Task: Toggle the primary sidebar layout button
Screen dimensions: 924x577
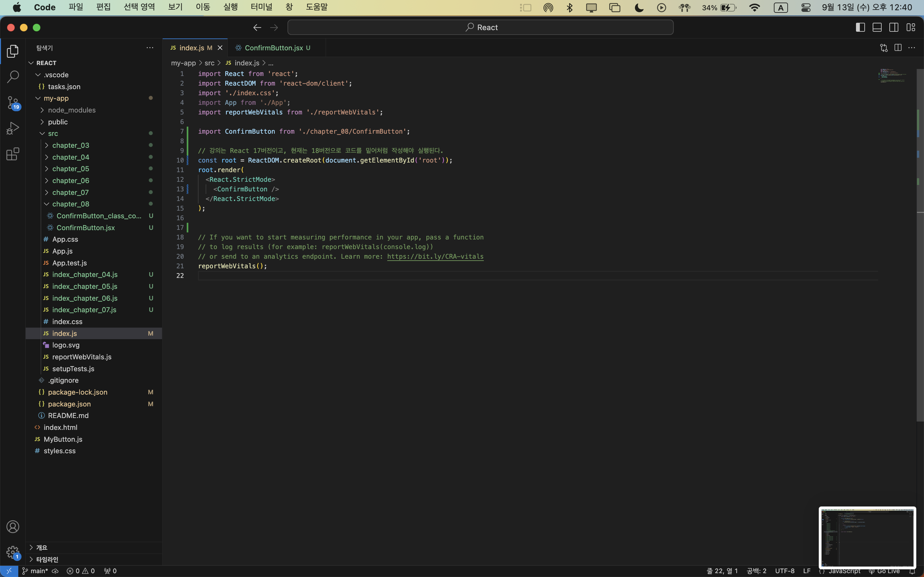Action: 860,28
